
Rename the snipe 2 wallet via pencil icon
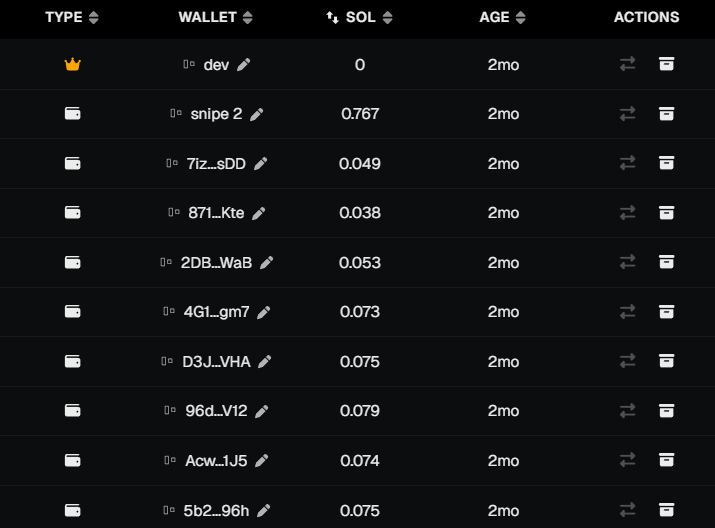tap(257, 114)
